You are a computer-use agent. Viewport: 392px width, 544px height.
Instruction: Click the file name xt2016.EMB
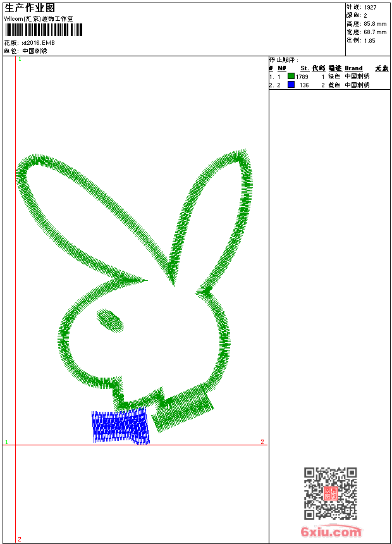(38, 43)
